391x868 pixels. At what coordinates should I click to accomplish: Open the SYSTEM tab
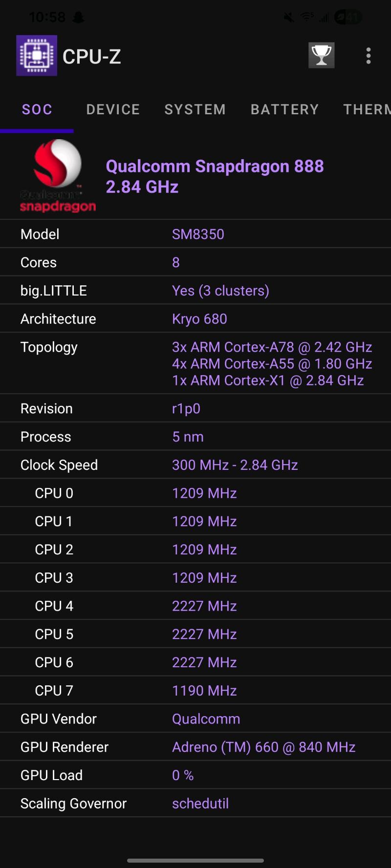coord(195,109)
